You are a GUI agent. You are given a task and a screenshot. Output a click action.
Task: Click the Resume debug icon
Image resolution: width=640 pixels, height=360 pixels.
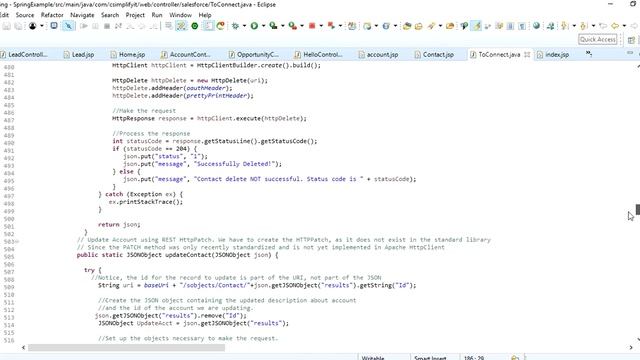[84, 26]
